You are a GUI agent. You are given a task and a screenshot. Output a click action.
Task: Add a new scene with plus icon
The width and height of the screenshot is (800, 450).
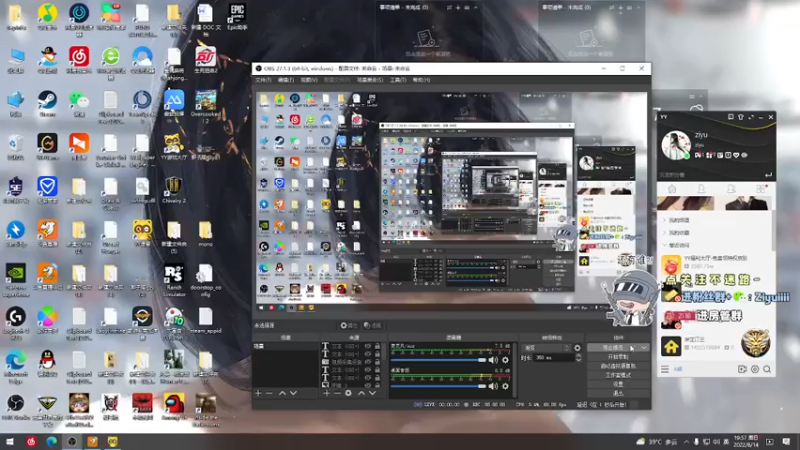pyautogui.click(x=258, y=393)
